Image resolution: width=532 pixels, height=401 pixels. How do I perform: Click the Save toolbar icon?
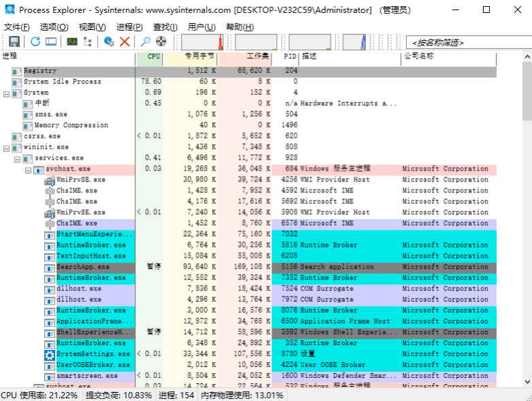pos(14,41)
